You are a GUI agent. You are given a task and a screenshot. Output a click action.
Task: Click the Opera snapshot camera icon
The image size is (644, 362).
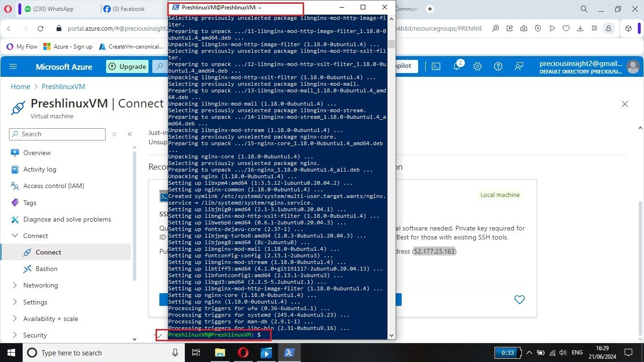click(x=524, y=28)
